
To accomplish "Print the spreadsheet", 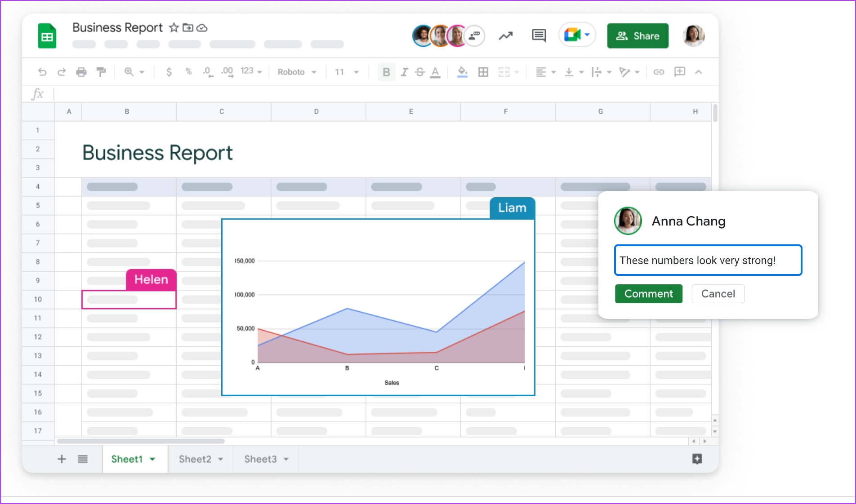I will [x=81, y=72].
